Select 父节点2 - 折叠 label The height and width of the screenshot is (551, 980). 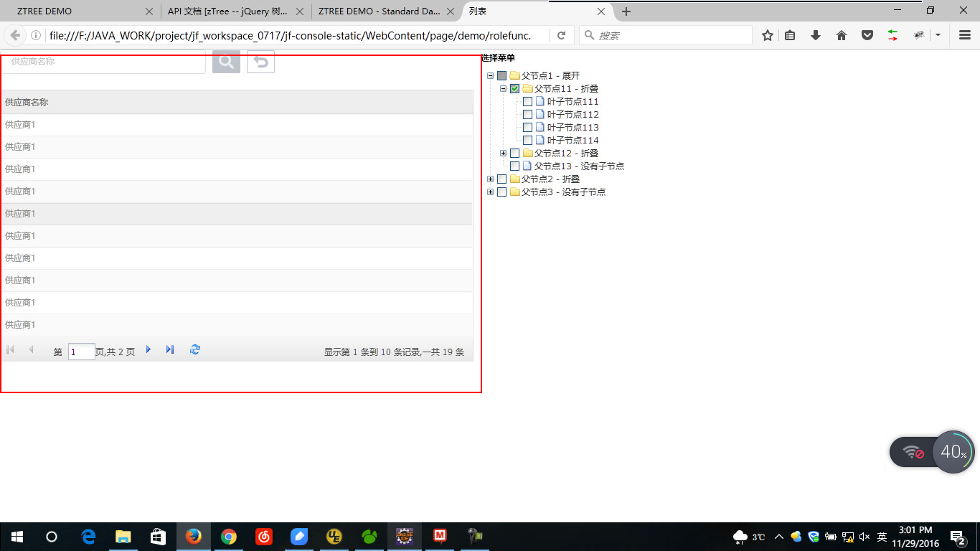[x=550, y=179]
